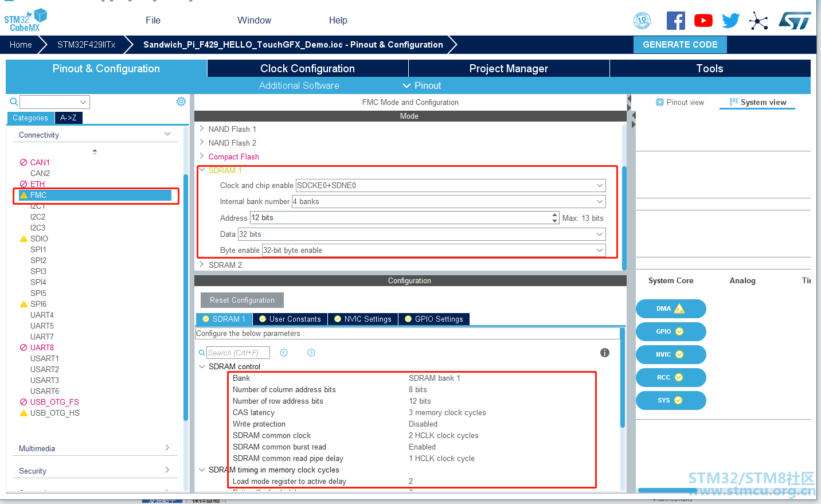Open the peripheral search combo box

click(55, 102)
